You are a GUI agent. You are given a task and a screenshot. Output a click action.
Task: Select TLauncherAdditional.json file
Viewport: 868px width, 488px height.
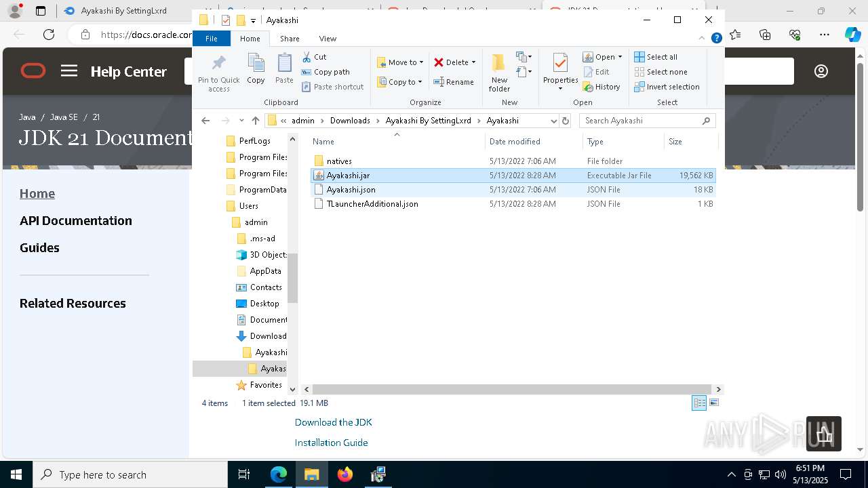[x=513, y=204]
